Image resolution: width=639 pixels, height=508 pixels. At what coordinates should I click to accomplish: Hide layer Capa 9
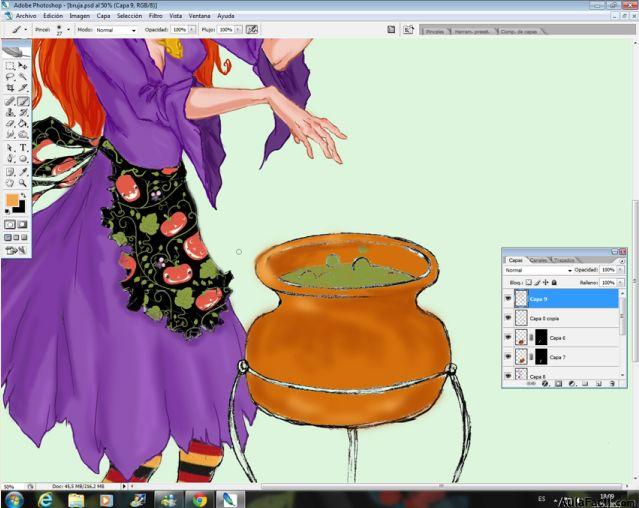coord(508,299)
